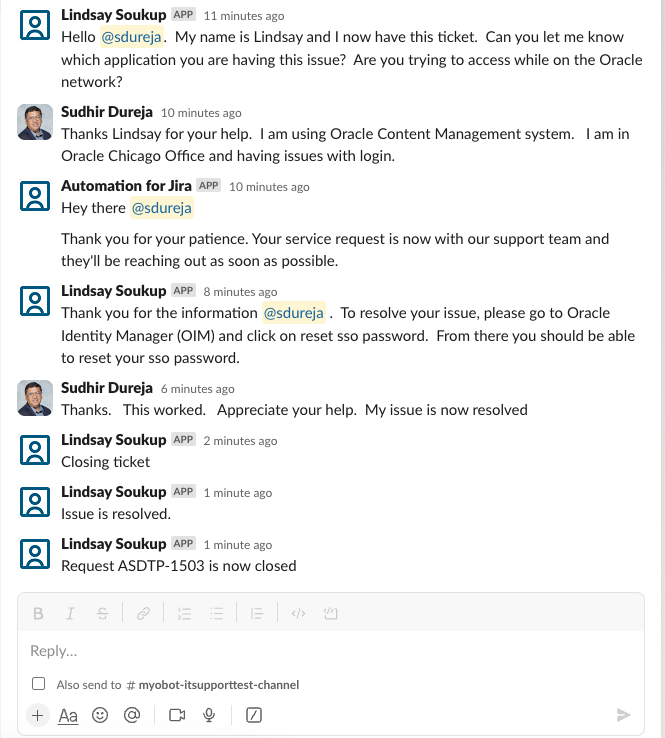The width and height of the screenshot is (665, 738).
Task: Open slash command shortcuts
Action: pos(254,715)
